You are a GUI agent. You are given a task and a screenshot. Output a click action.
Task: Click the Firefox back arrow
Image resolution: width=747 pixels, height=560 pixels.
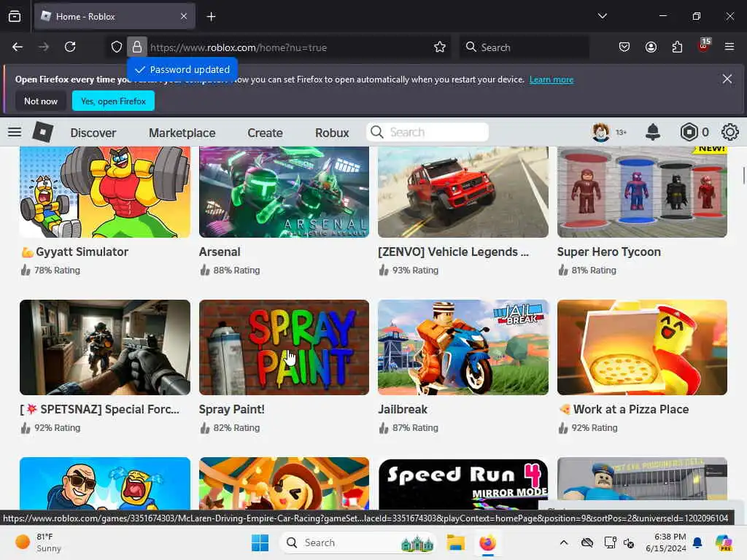[18, 47]
